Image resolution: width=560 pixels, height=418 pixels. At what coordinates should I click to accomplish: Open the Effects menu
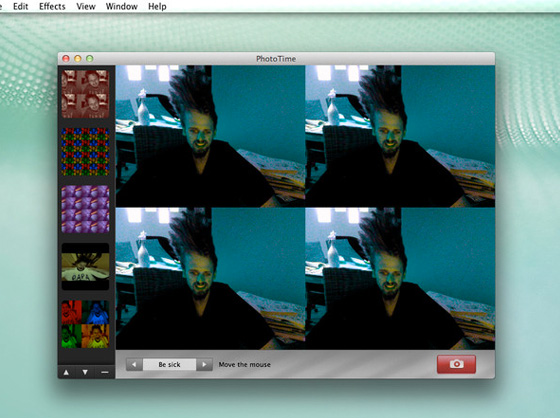[x=52, y=6]
